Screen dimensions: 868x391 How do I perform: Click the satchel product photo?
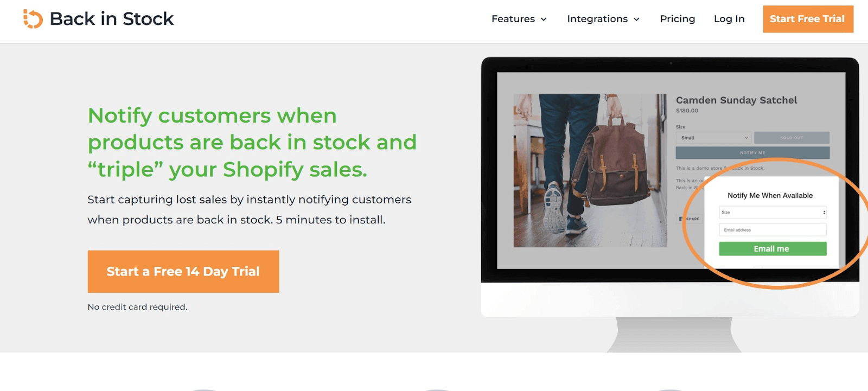click(590, 170)
